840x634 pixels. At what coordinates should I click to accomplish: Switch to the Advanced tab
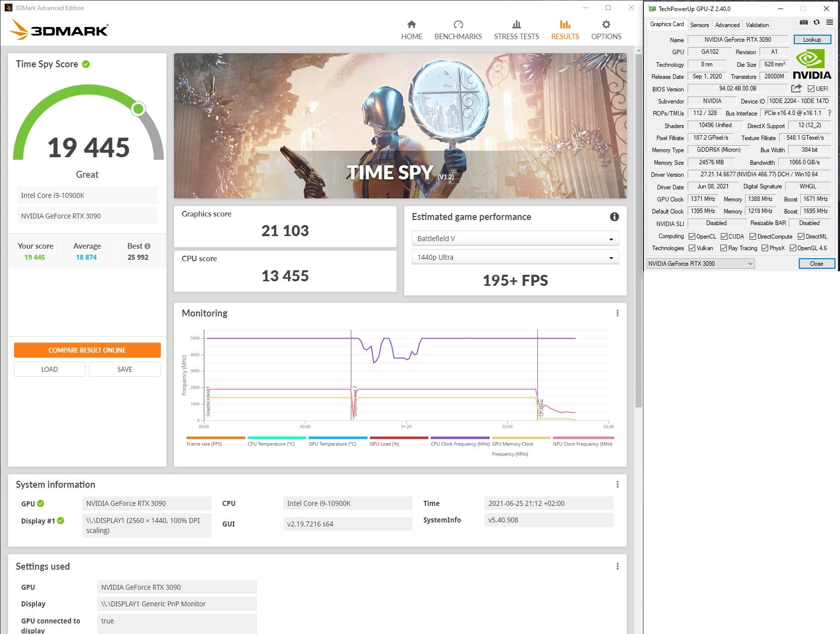(727, 25)
